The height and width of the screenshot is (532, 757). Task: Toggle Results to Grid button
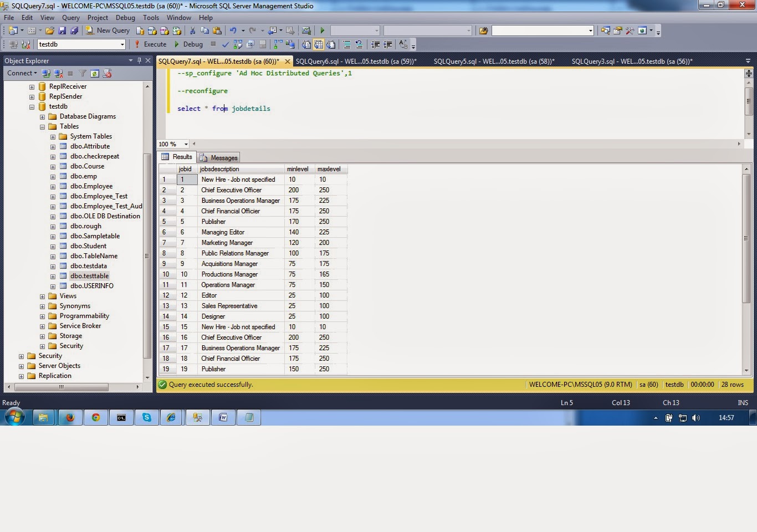[319, 44]
